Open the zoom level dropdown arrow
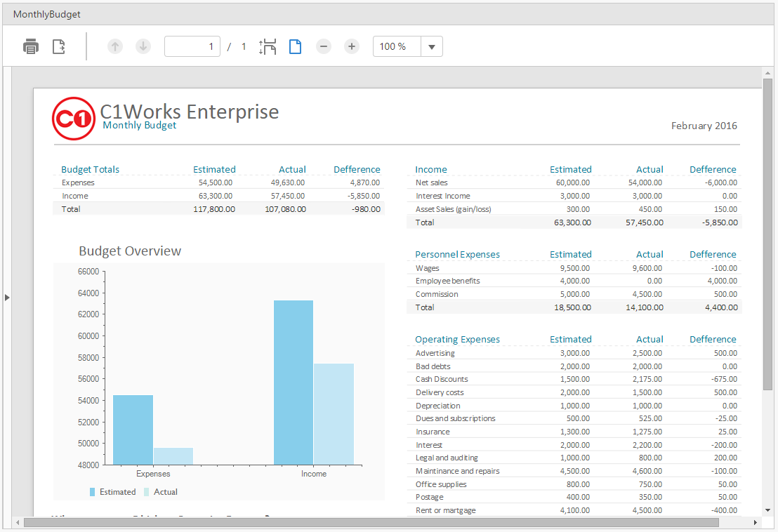Viewport: 778px width, 532px height. pos(432,46)
